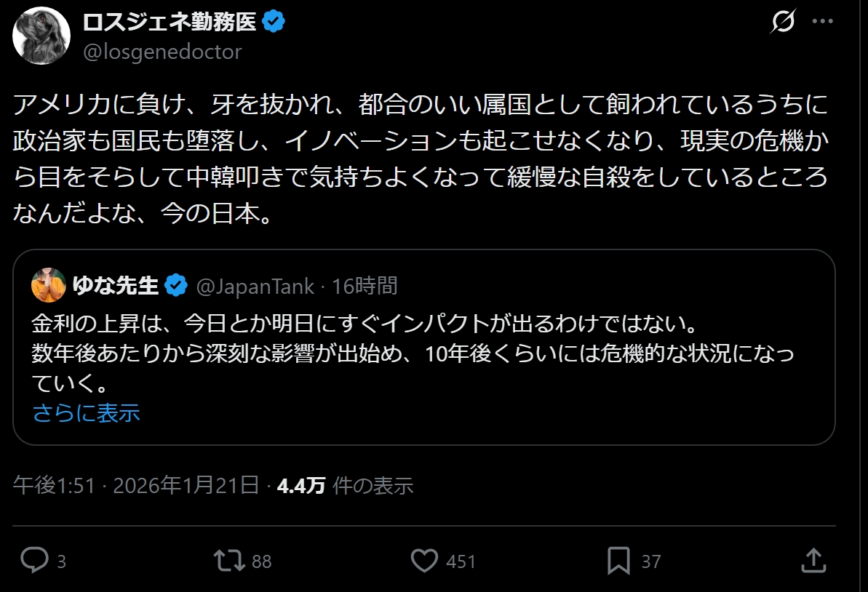Bookmark this post

(618, 561)
